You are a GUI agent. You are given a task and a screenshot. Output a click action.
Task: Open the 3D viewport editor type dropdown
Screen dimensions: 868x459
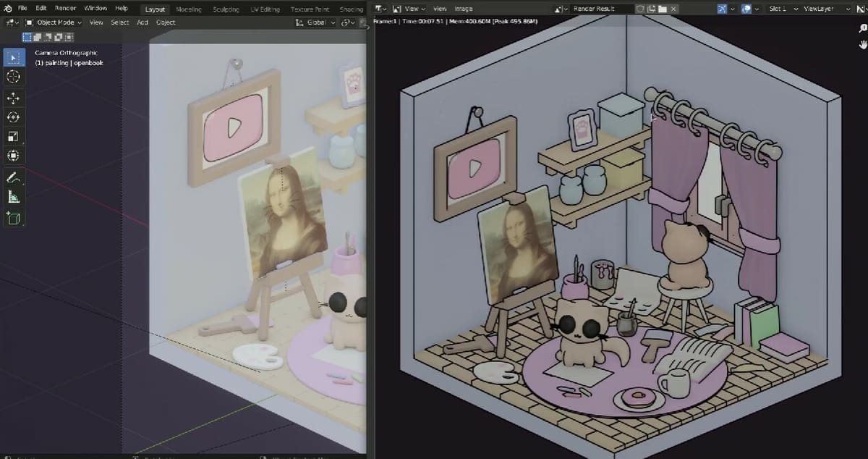13,22
